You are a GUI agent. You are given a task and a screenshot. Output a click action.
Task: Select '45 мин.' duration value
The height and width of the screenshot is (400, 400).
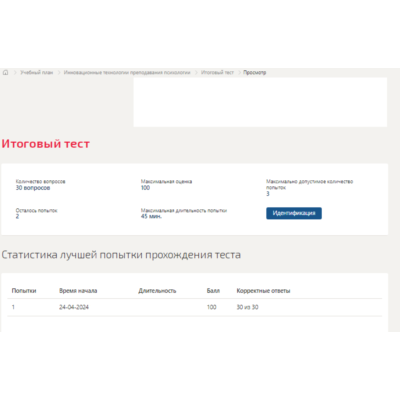tap(151, 216)
